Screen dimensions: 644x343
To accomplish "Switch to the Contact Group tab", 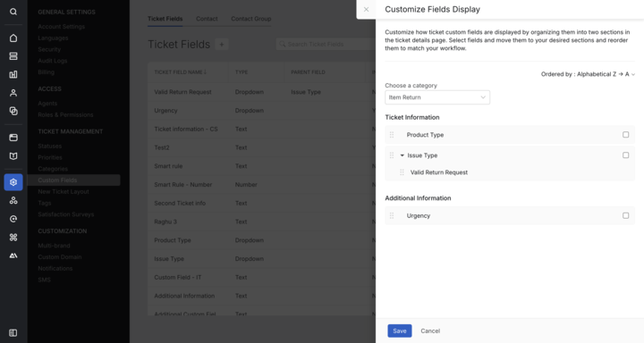I will [251, 19].
